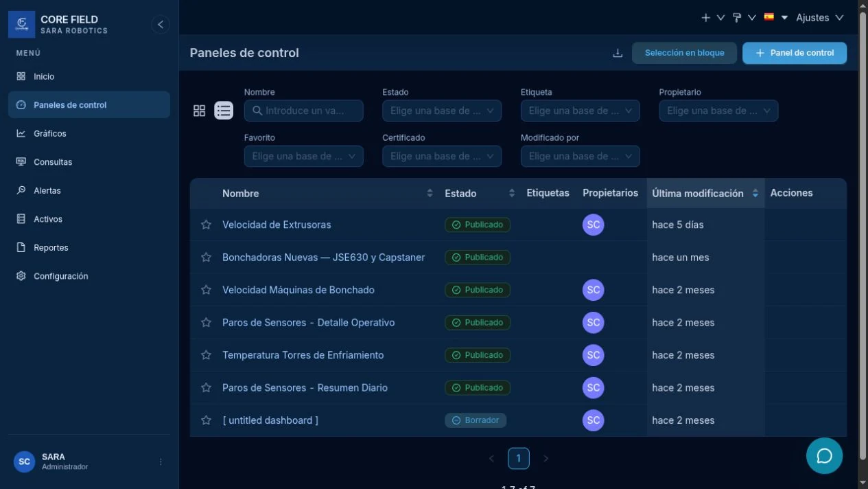This screenshot has width=868, height=489.
Task: Select Paneles de control menu item
Action: click(89, 105)
